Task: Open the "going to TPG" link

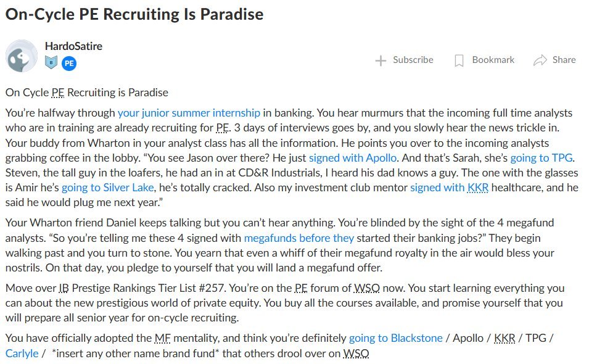Action: coord(543,157)
